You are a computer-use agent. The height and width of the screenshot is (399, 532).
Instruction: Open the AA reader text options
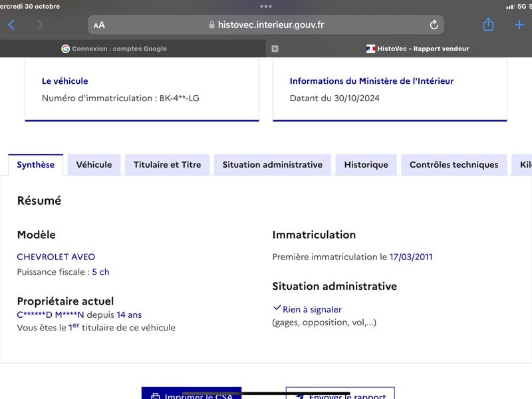pyautogui.click(x=99, y=25)
